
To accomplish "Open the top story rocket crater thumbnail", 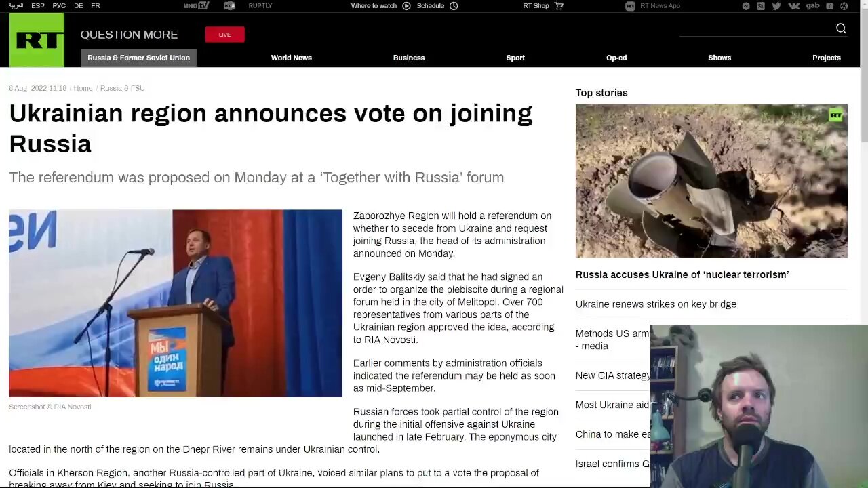I will 711,181.
